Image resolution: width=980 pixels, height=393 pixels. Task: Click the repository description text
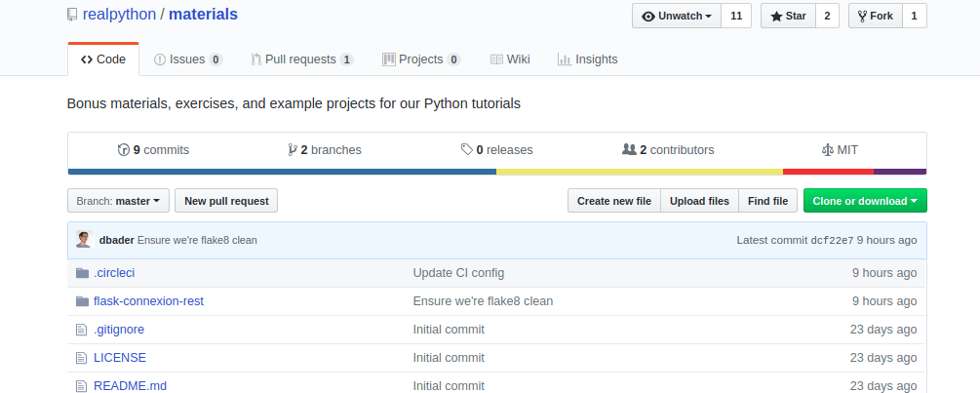click(x=294, y=103)
